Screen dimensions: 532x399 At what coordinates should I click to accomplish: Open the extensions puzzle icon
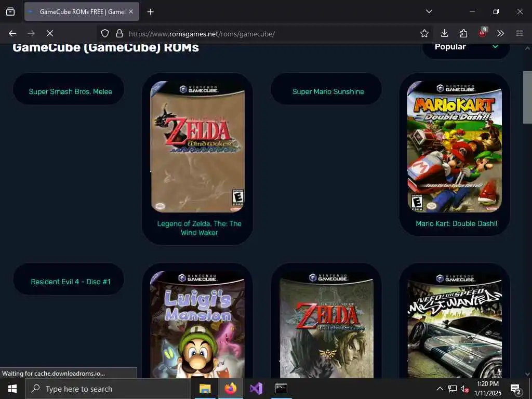pos(463,33)
